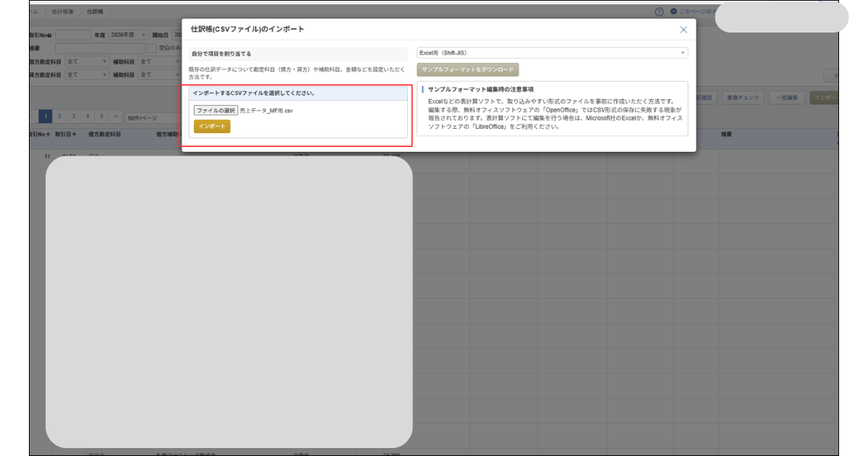
Task: Close the CSV import dialog
Action: pos(684,30)
